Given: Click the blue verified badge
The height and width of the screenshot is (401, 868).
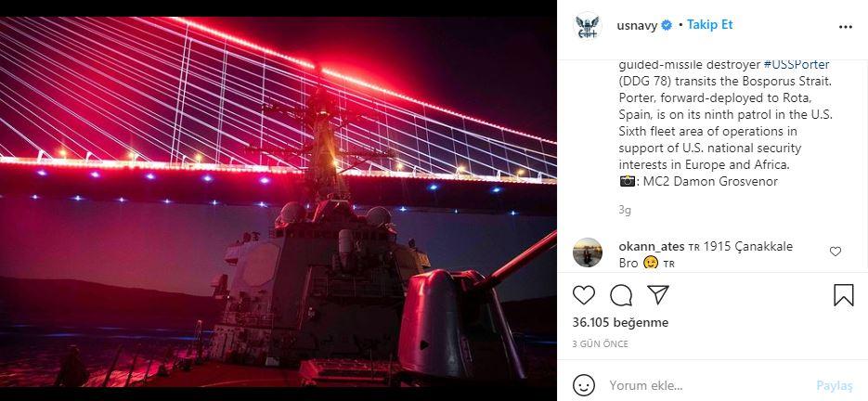Looking at the screenshot, I should pos(667,25).
